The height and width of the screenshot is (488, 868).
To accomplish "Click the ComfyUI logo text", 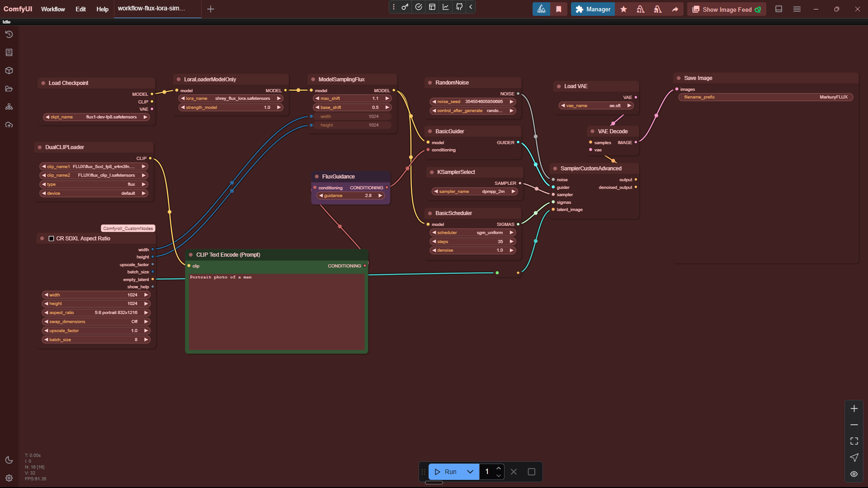I will tap(18, 9).
